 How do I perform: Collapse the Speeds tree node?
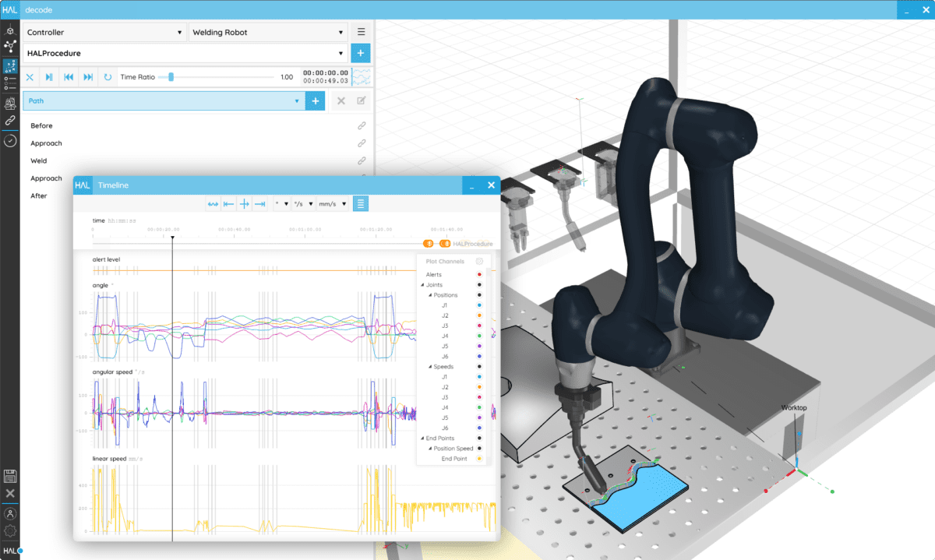point(430,367)
